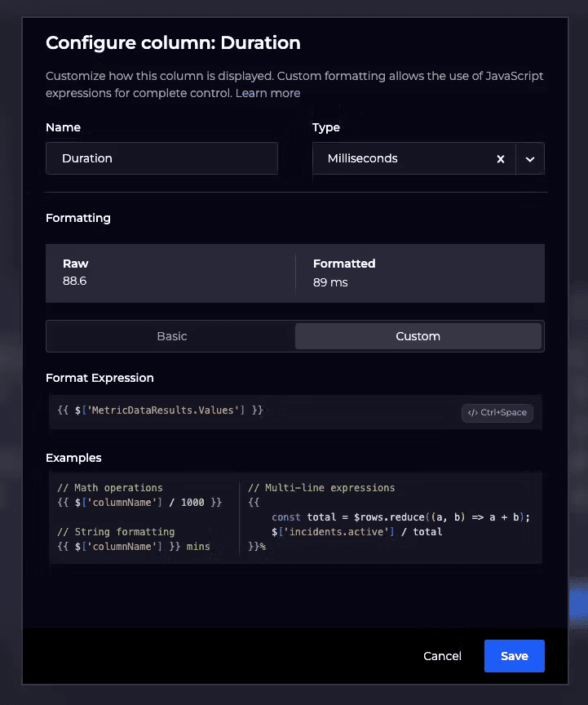Viewport: 588px width, 705px height.
Task: Cancel the column configuration
Action: (x=442, y=656)
